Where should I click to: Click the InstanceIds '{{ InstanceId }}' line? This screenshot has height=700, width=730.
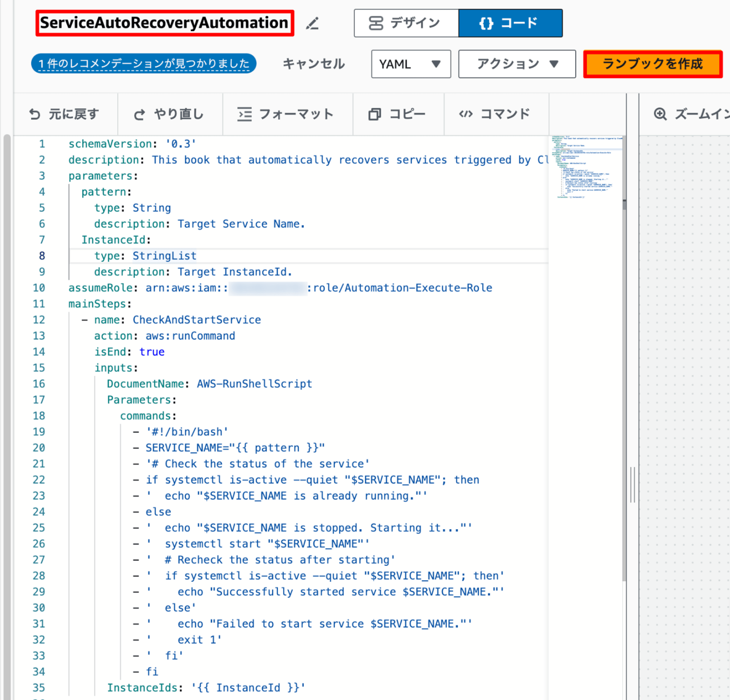click(x=206, y=688)
